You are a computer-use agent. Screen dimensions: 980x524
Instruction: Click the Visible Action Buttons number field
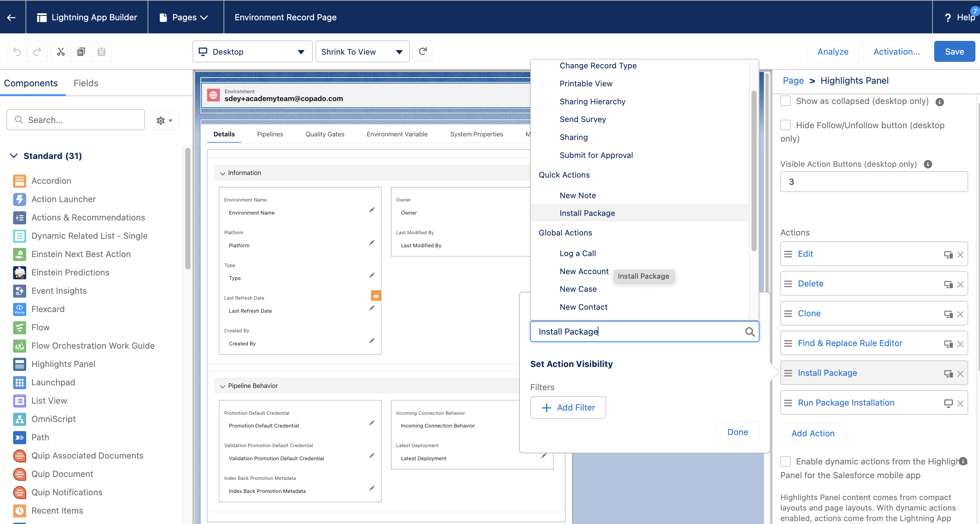[x=874, y=182]
